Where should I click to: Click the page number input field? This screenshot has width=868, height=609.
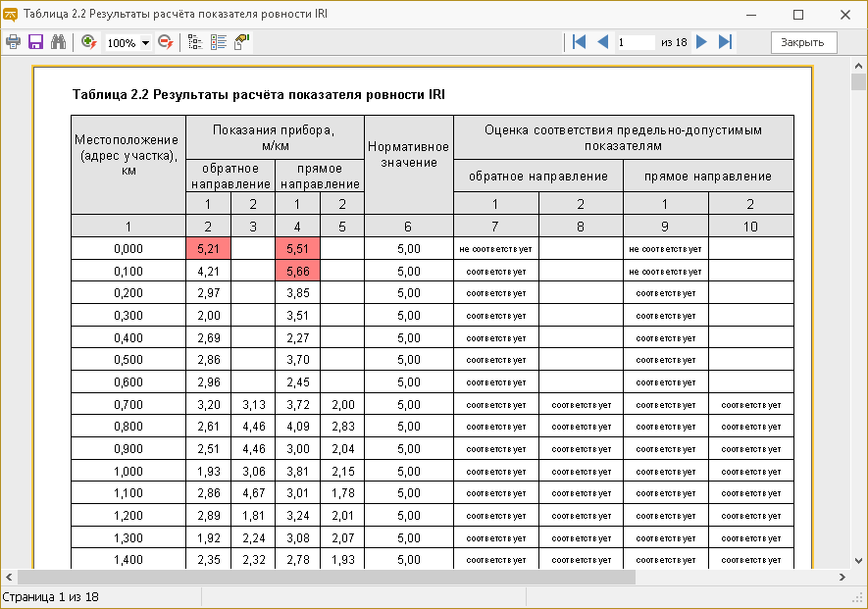tap(636, 42)
